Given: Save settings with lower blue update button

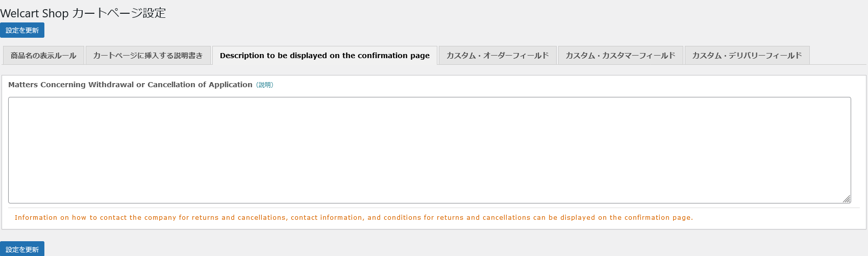Looking at the screenshot, I should 22,249.
